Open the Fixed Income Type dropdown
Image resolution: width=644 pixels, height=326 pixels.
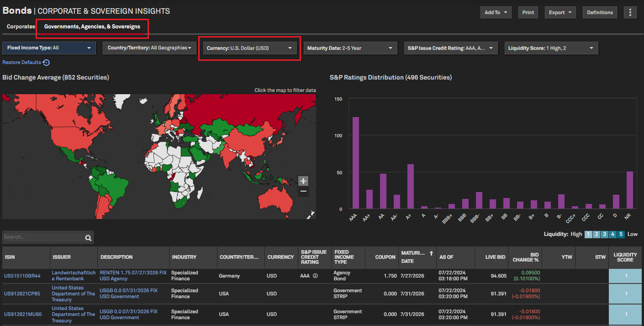(x=49, y=48)
